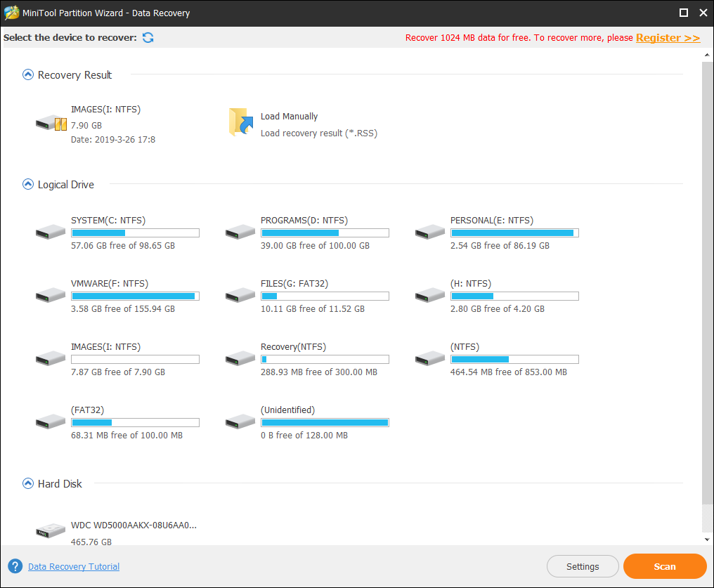Click the scroll down arrow of scrollbar
The height and width of the screenshot is (588, 714).
coord(707,540)
